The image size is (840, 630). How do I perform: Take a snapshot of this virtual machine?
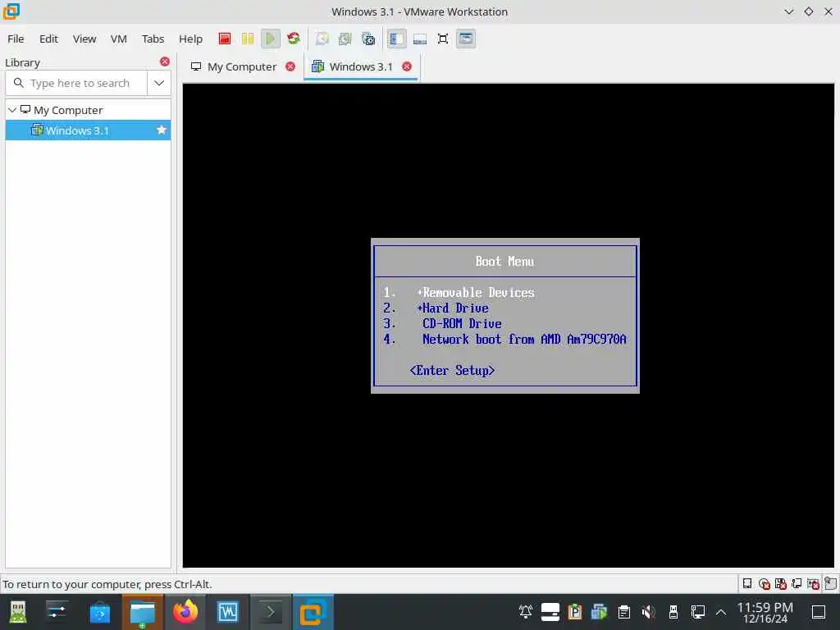click(322, 39)
